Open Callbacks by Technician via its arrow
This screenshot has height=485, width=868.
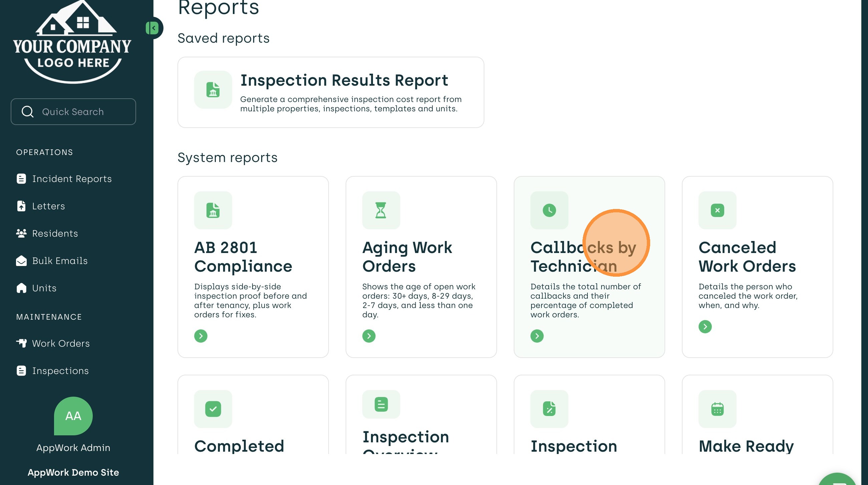[537, 336]
